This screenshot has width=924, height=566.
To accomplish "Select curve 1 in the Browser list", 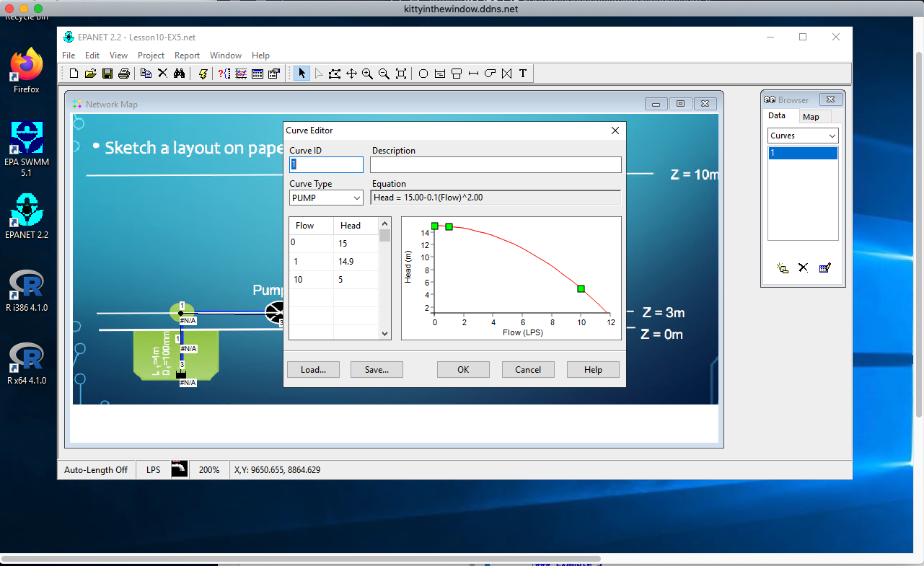I will tap(803, 153).
